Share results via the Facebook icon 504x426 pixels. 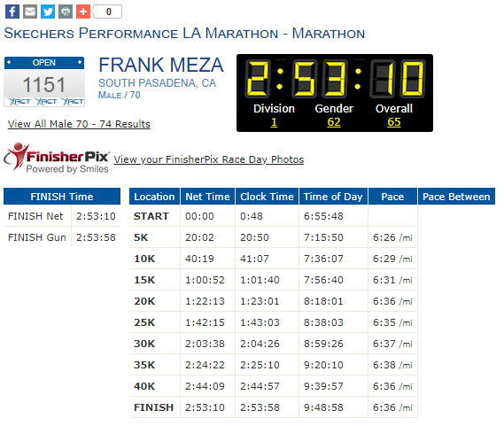(12, 12)
